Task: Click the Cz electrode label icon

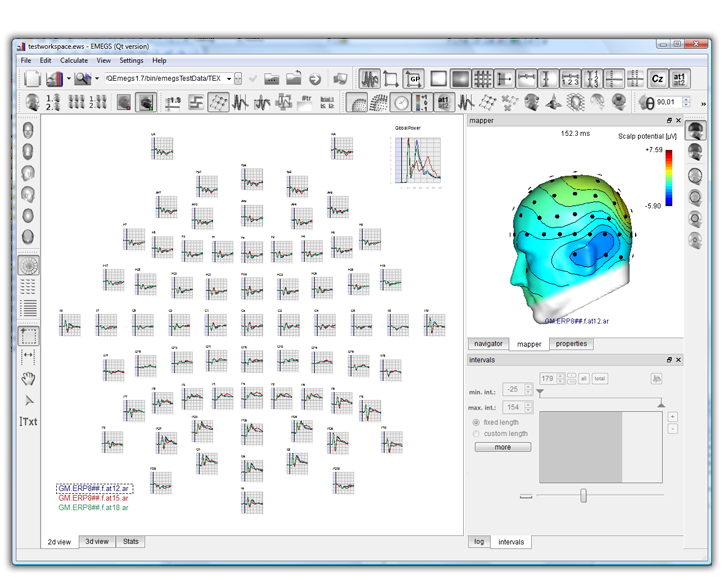Action: pos(657,78)
